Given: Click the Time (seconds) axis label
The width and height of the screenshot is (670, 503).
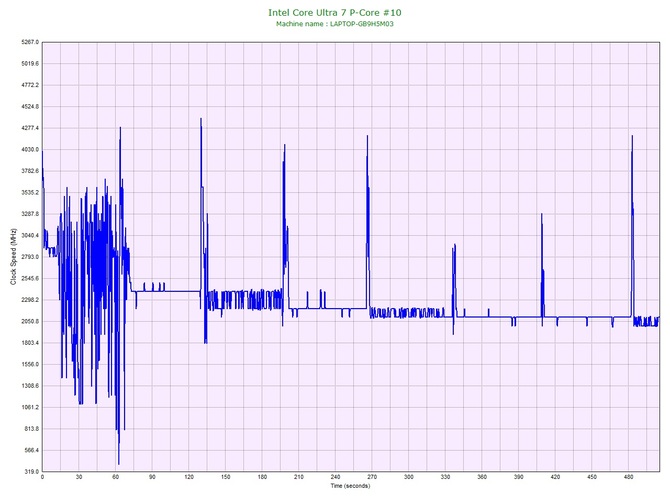Looking at the screenshot, I should tap(350, 486).
